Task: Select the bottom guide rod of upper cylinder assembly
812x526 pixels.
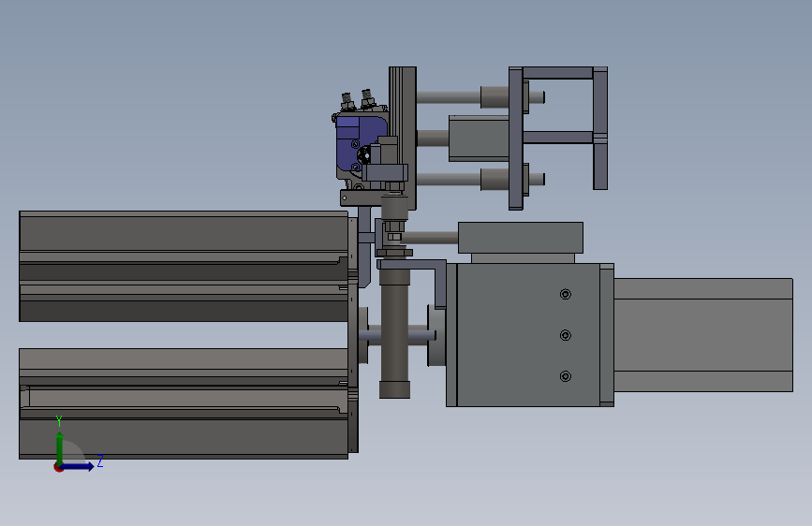Action: (449, 179)
